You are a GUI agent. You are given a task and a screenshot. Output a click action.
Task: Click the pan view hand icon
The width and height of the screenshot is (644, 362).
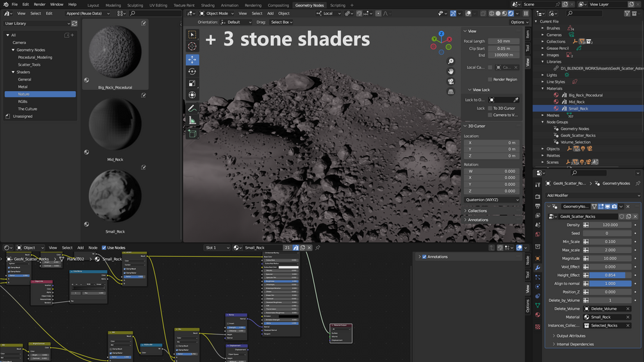(x=450, y=71)
